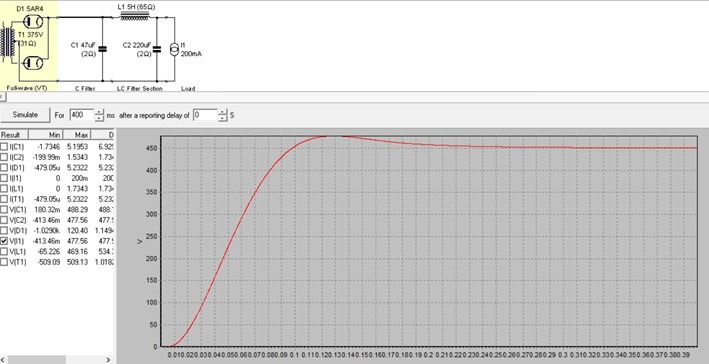Enable the I(I1) result checkbox
The width and height of the screenshot is (709, 364).
tap(4, 178)
